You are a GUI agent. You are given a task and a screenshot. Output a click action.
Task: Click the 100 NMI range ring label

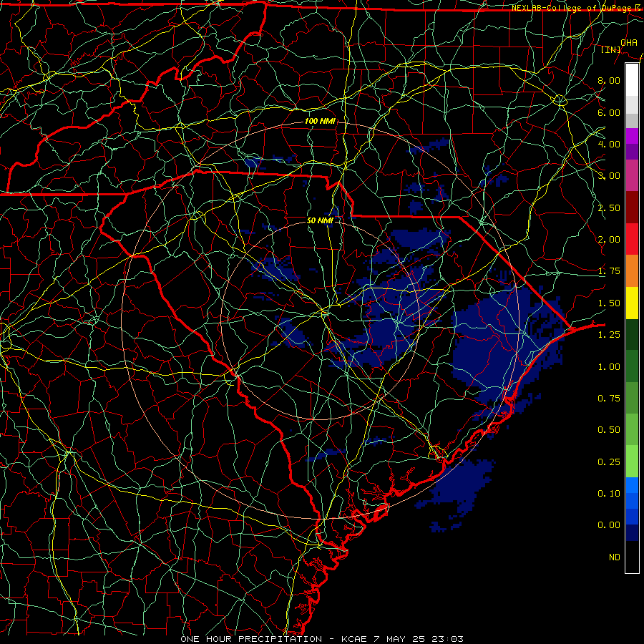320,121
